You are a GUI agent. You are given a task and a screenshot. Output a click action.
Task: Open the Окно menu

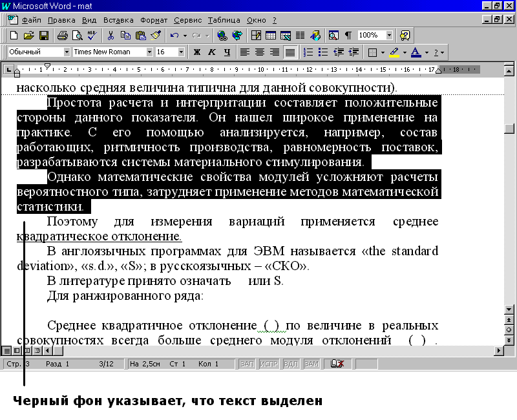point(256,20)
